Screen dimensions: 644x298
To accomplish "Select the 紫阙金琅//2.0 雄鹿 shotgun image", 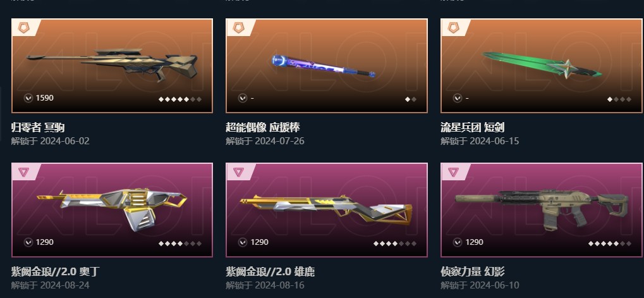I will click(x=327, y=208).
